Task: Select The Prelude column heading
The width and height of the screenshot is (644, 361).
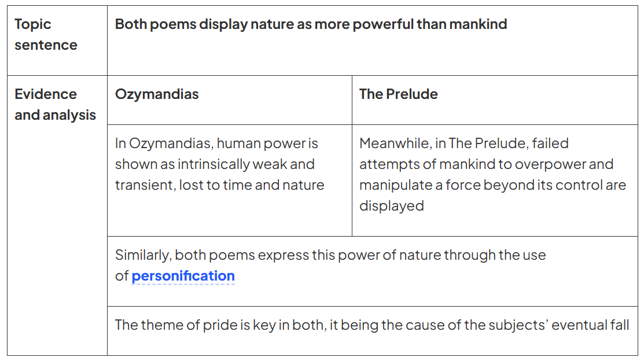Action: pos(399,94)
